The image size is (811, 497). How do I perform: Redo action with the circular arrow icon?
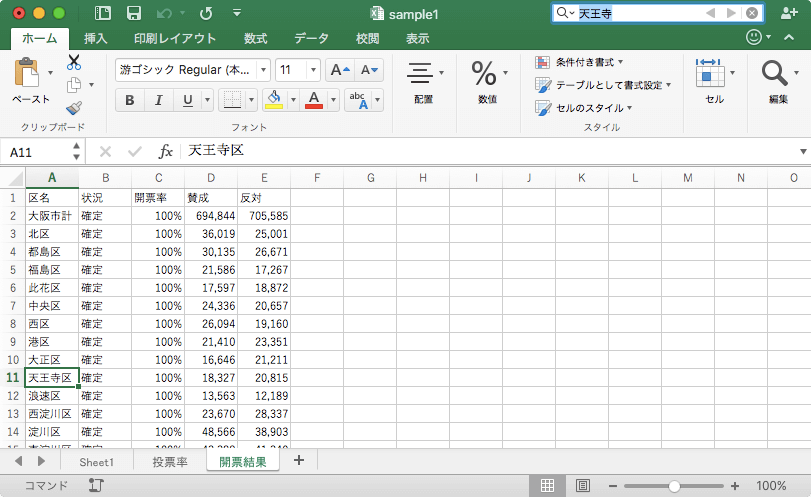click(206, 13)
